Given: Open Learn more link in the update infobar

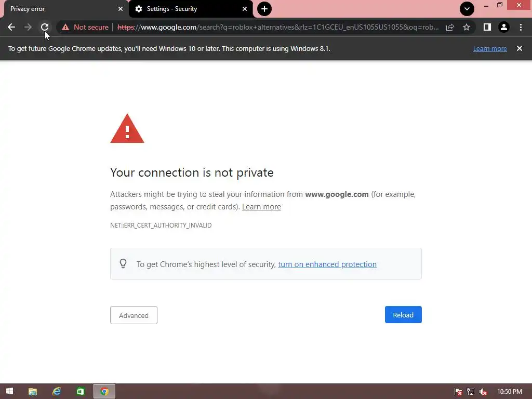Looking at the screenshot, I should (x=490, y=48).
